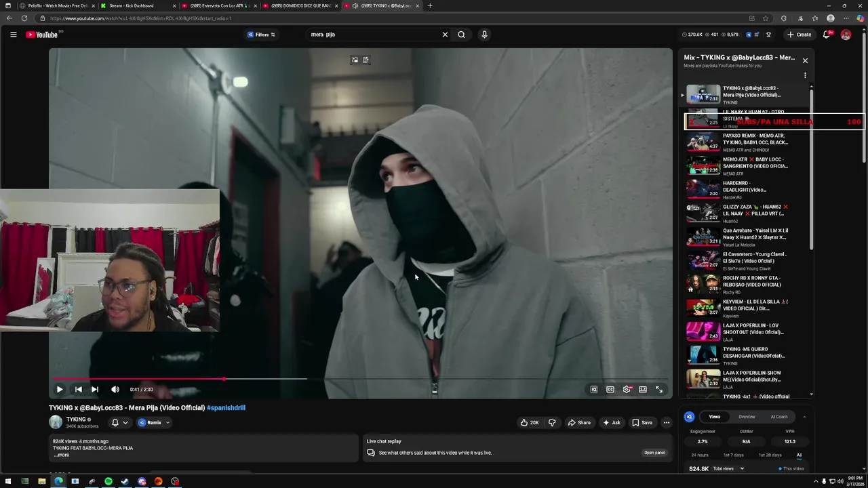Expand the Remix dropdown arrow

click(x=168, y=422)
